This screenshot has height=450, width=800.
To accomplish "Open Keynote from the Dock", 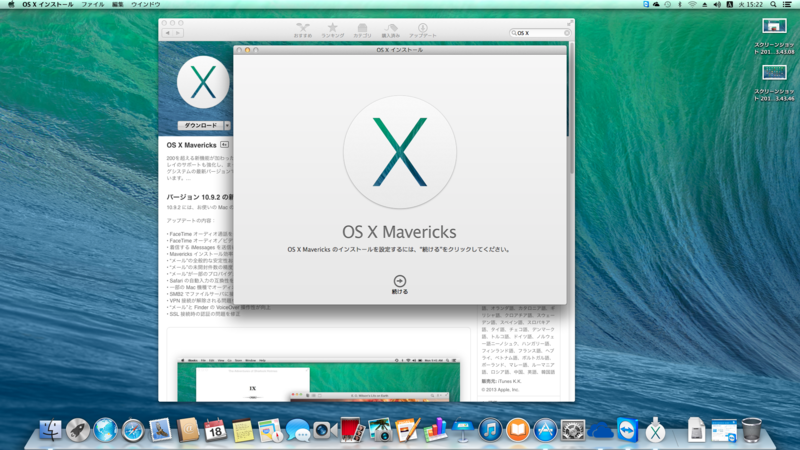I will (462, 430).
